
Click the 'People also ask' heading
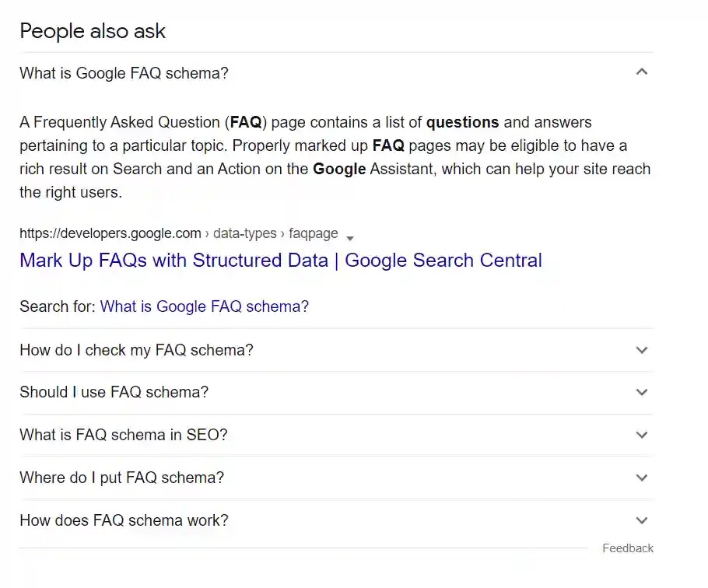click(93, 31)
